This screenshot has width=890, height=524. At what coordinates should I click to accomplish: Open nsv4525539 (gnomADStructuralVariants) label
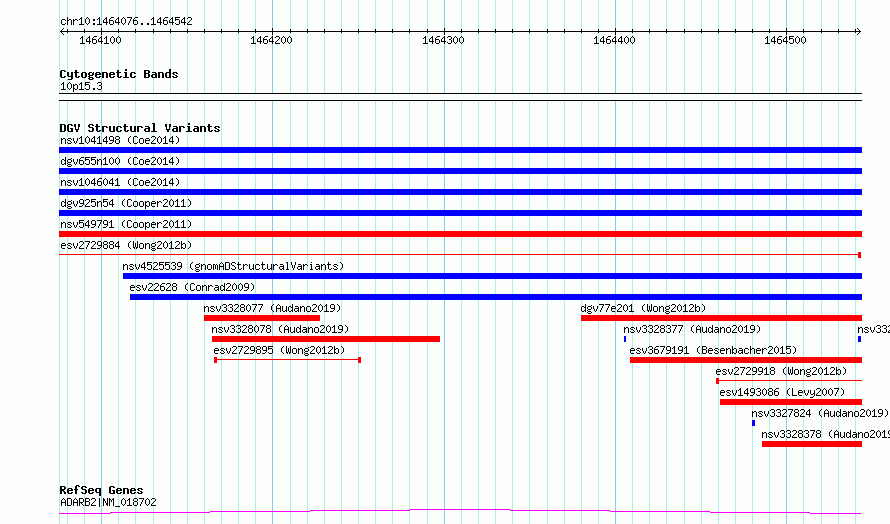point(233,266)
